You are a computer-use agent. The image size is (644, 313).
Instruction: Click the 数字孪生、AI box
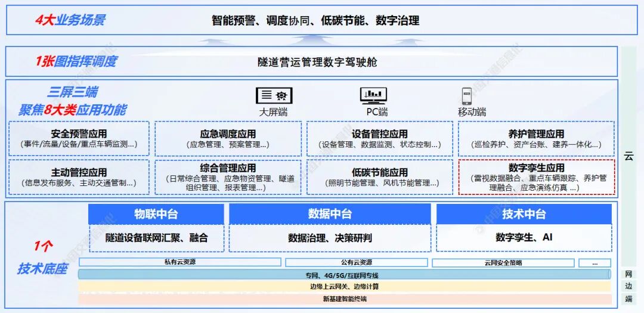tap(524, 238)
